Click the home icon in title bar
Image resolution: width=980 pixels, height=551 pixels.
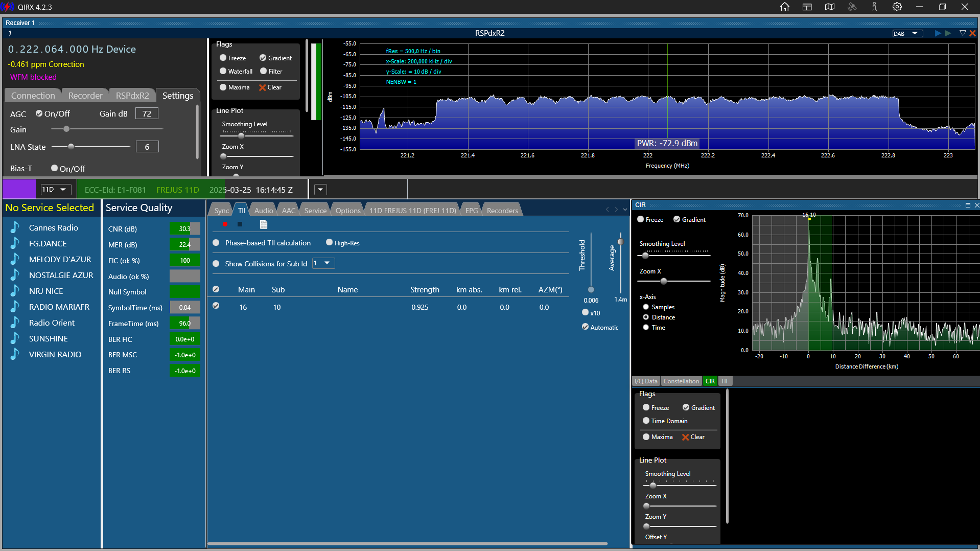[x=785, y=7]
